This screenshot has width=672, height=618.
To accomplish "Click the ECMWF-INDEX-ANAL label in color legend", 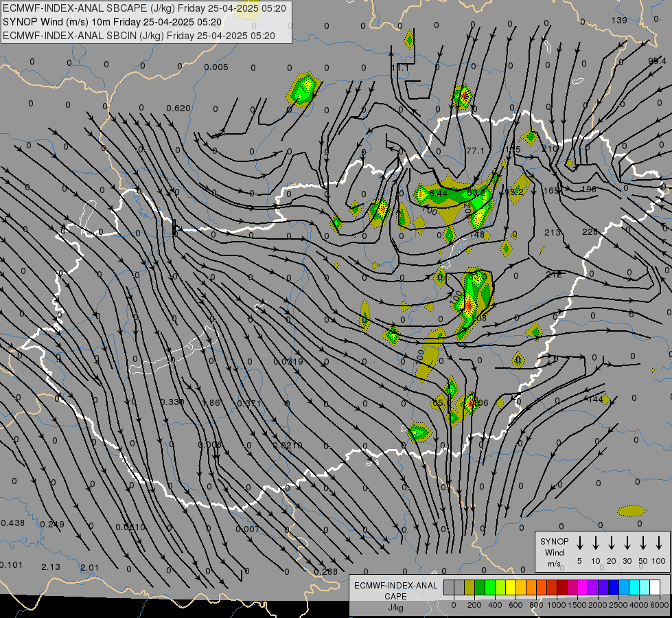I will pyautogui.click(x=396, y=586).
